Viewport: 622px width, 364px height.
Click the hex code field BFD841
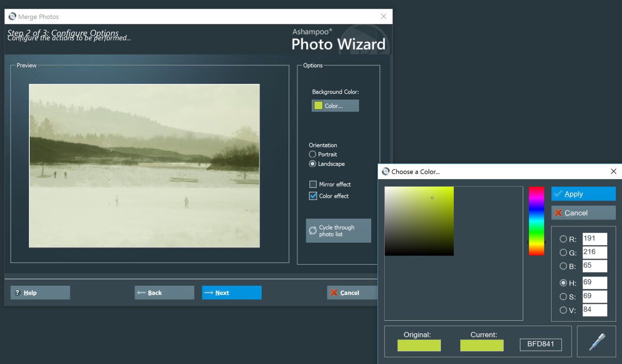540,345
